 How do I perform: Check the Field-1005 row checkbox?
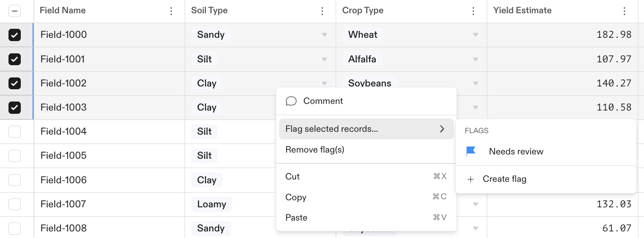(x=15, y=155)
